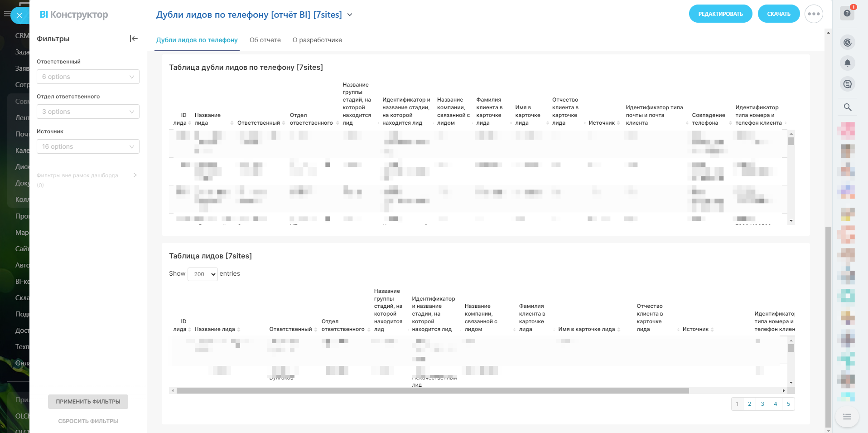The height and width of the screenshot is (433, 868).
Task: Sort duplicates table by Ответственный icon
Action: coord(284,123)
